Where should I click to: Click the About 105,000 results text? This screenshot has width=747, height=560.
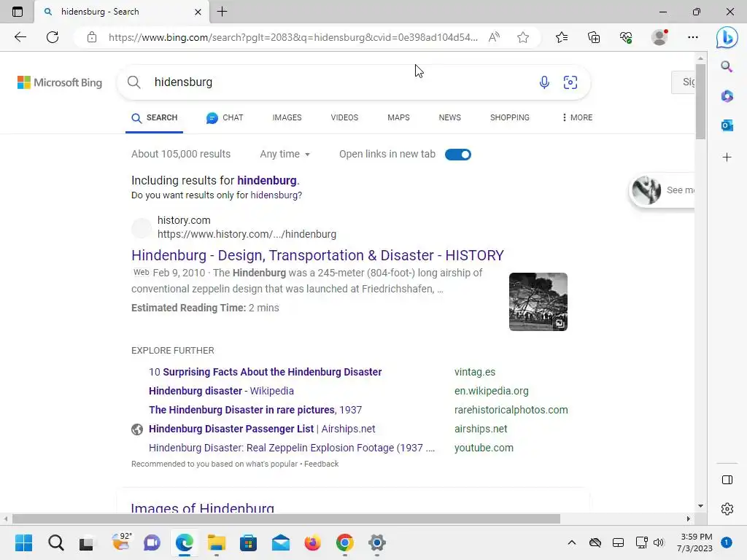pos(181,154)
